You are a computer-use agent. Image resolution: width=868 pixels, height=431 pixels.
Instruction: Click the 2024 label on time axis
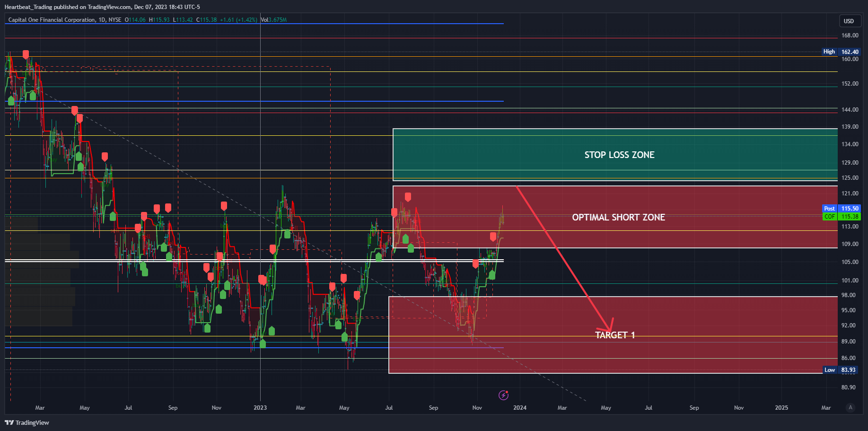tap(520, 408)
